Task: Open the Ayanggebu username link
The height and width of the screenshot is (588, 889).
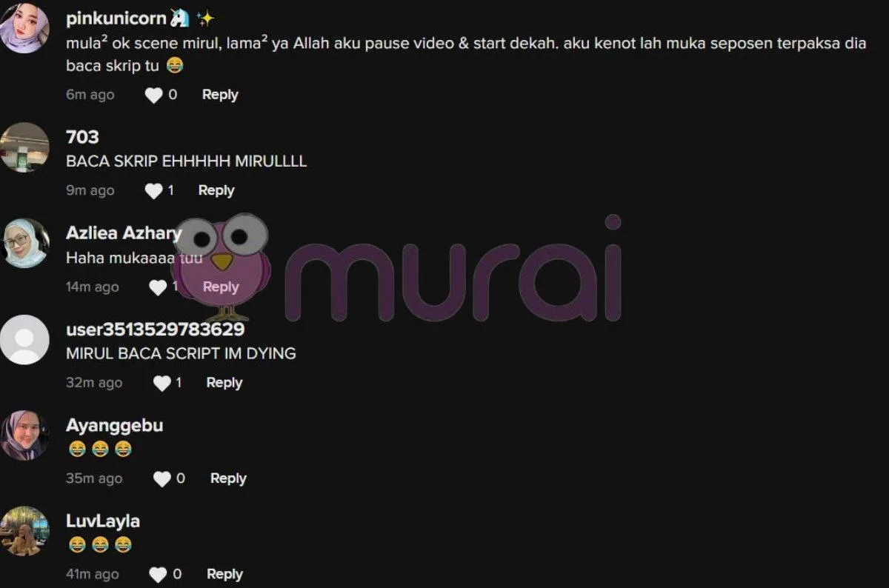Action: (114, 426)
